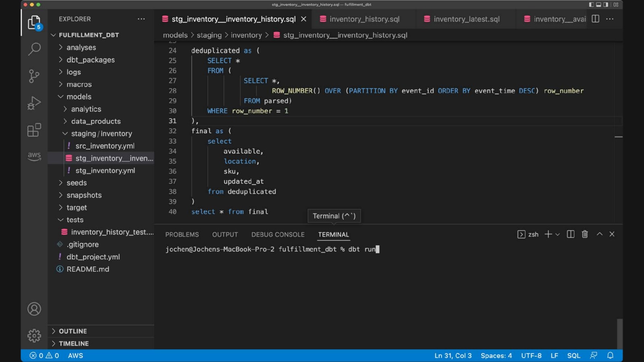Open README.md file
This screenshot has width=644, height=362.
click(101, 269)
